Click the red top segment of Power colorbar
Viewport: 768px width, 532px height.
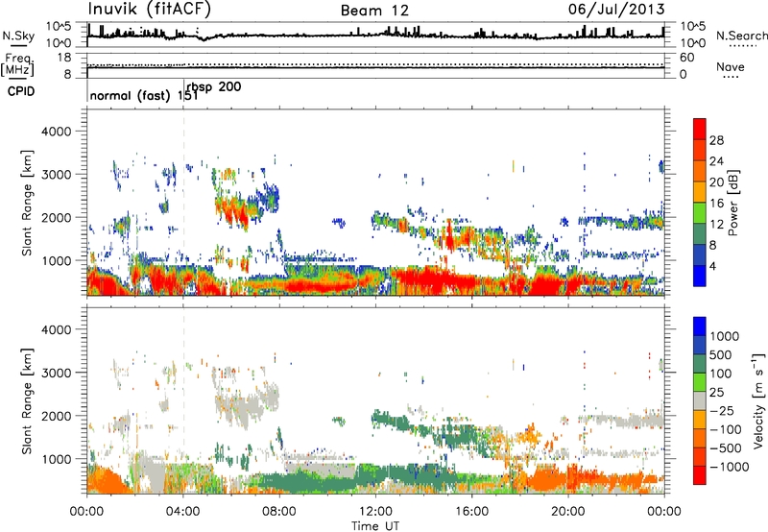[700, 130]
